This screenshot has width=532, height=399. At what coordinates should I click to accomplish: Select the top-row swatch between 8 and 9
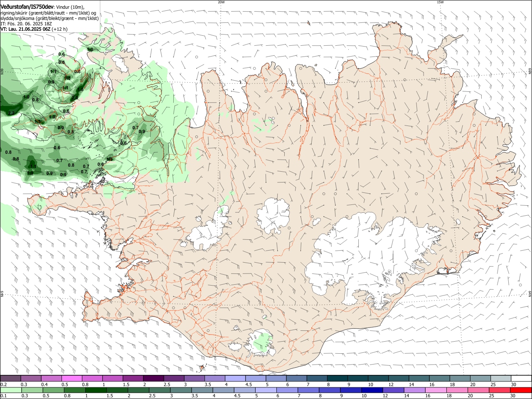click(337, 378)
